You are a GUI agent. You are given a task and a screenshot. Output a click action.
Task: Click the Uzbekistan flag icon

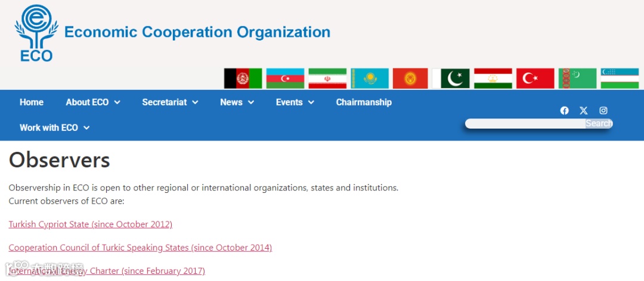(x=620, y=79)
